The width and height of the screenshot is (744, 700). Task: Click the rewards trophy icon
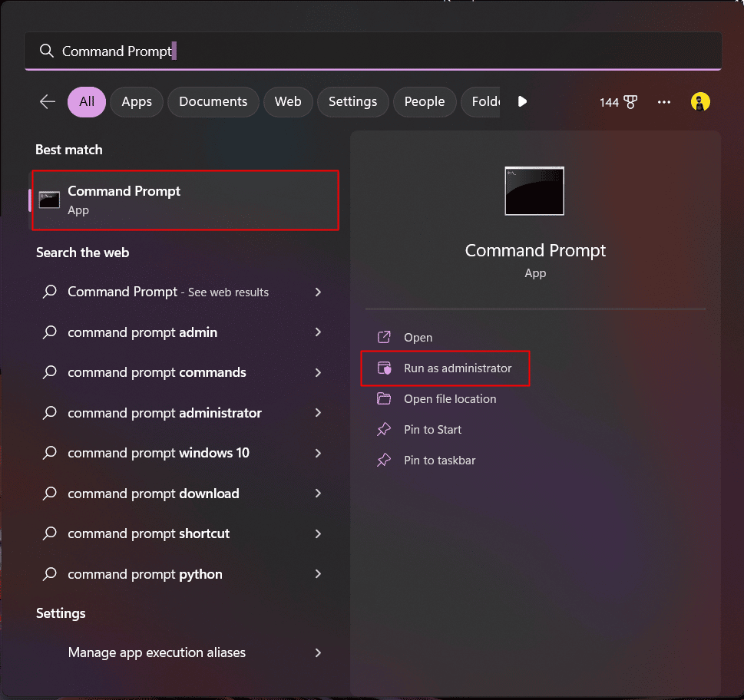pyautogui.click(x=630, y=102)
